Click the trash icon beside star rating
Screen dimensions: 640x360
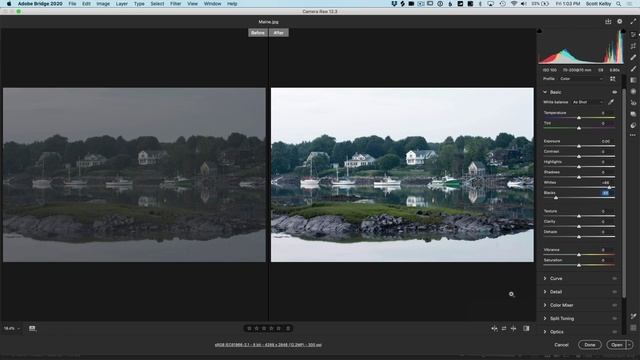288,328
